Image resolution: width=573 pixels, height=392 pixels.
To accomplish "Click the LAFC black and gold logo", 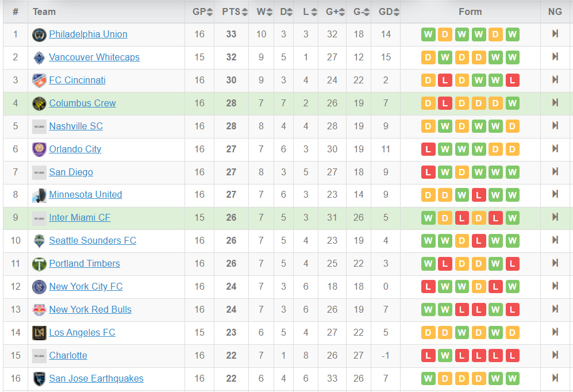I will pos(39,333).
